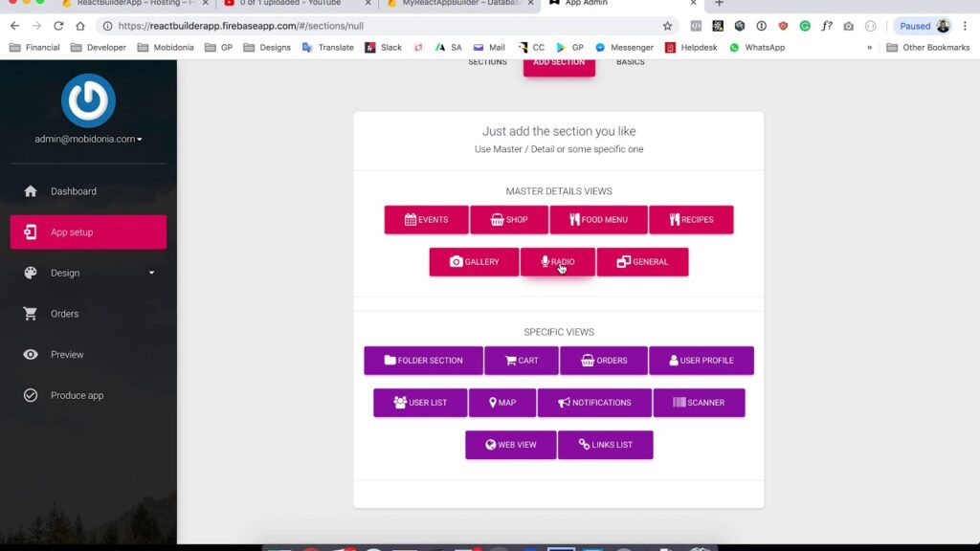Open the admin@mobidonia.com account dropdown

(88, 139)
